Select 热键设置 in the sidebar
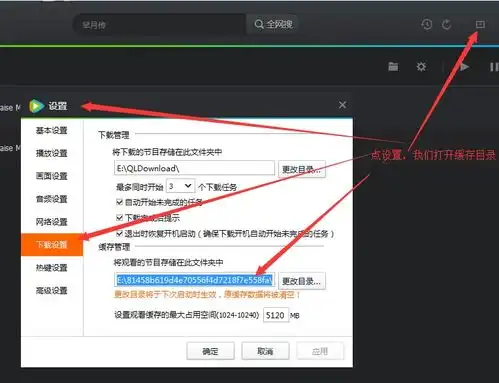Screen dimensions: 499x383 [x=52, y=268]
